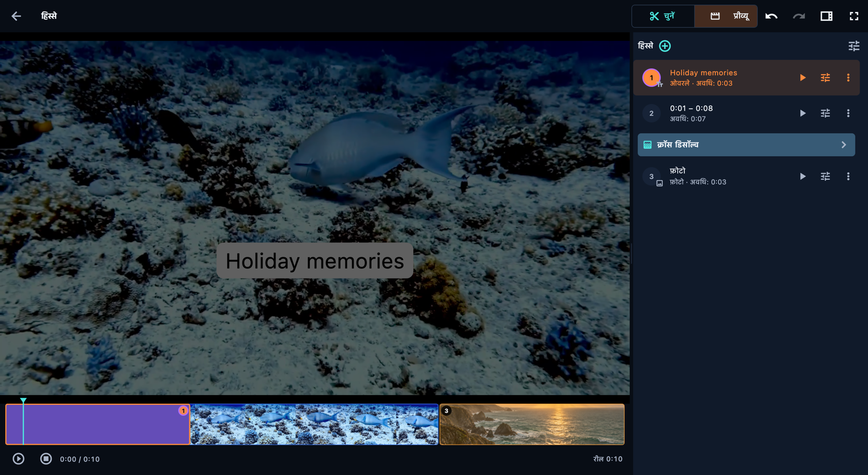Screen dimensions: 868x475
Task: Toggle the side panel layout
Action: tap(826, 16)
